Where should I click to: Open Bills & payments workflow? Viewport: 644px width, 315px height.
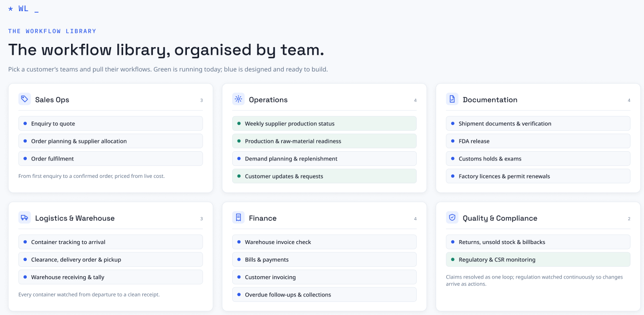324,260
